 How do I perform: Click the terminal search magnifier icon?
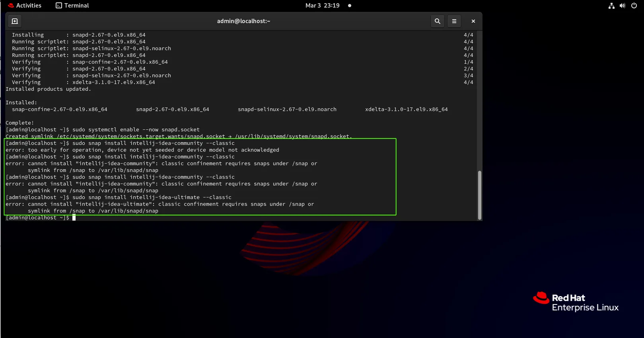point(437,21)
